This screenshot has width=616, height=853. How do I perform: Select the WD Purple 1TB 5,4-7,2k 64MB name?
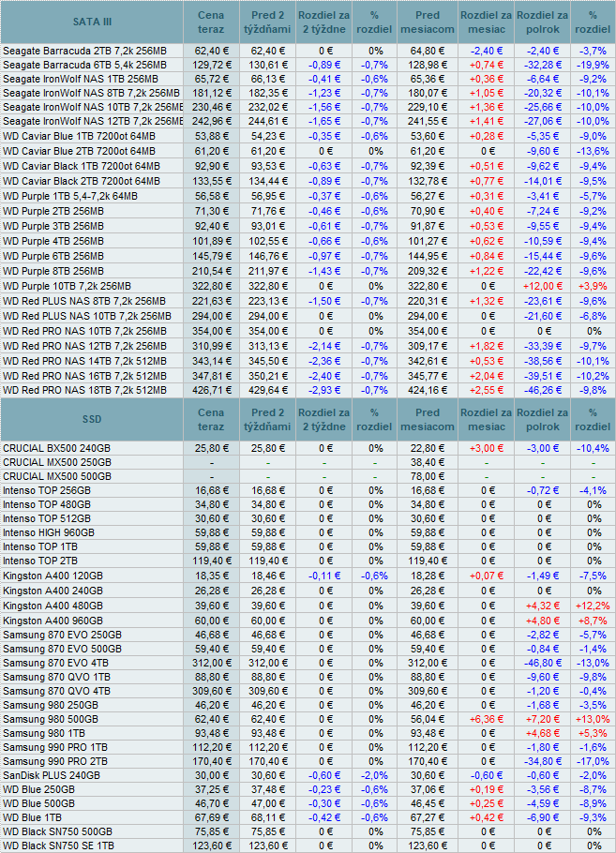[70, 196]
